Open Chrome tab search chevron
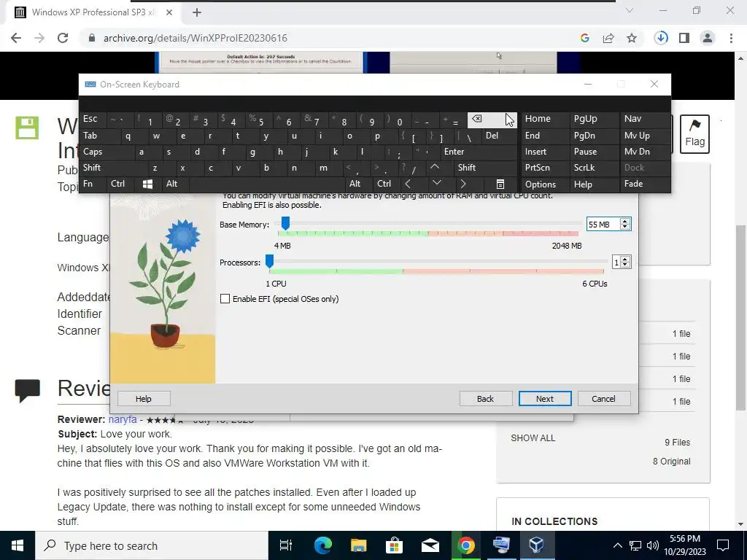 point(630,10)
